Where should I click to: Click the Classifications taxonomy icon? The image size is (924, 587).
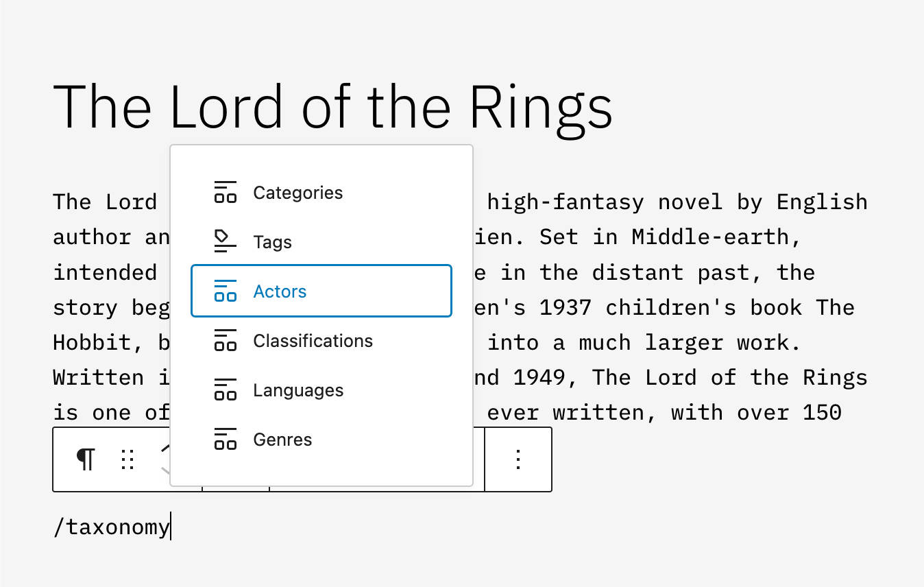[x=225, y=341]
